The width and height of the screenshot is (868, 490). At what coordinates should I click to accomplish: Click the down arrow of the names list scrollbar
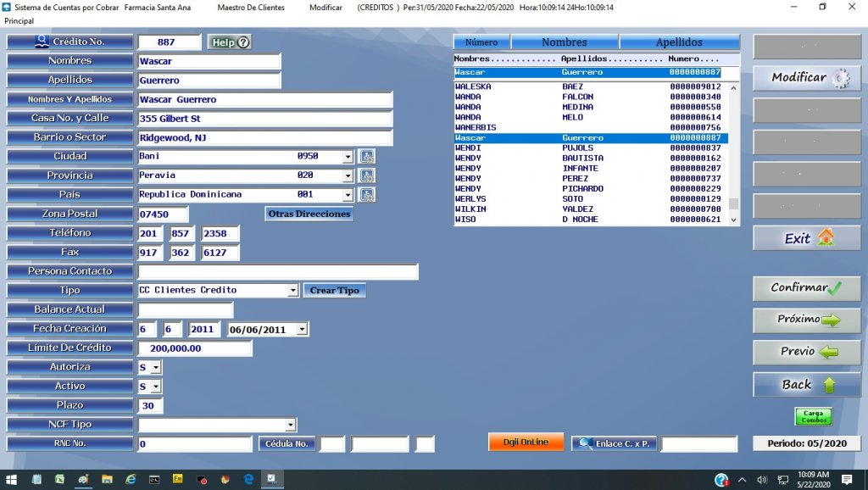(x=734, y=219)
